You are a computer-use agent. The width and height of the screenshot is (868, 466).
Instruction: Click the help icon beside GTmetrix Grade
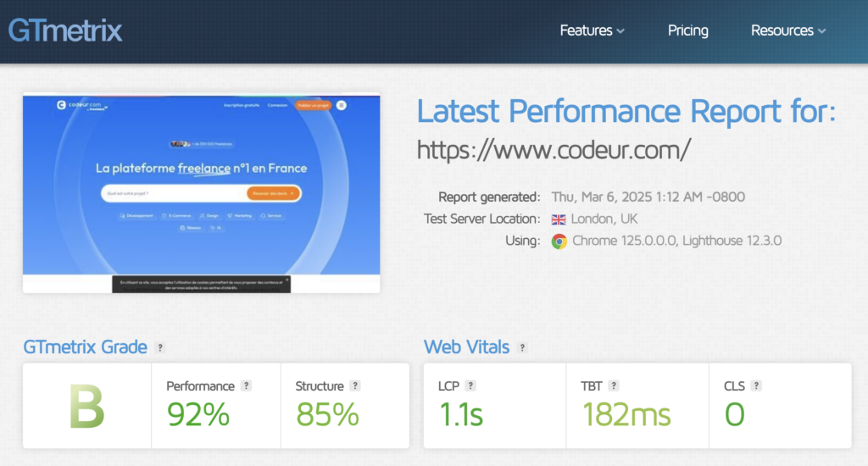[x=160, y=347]
